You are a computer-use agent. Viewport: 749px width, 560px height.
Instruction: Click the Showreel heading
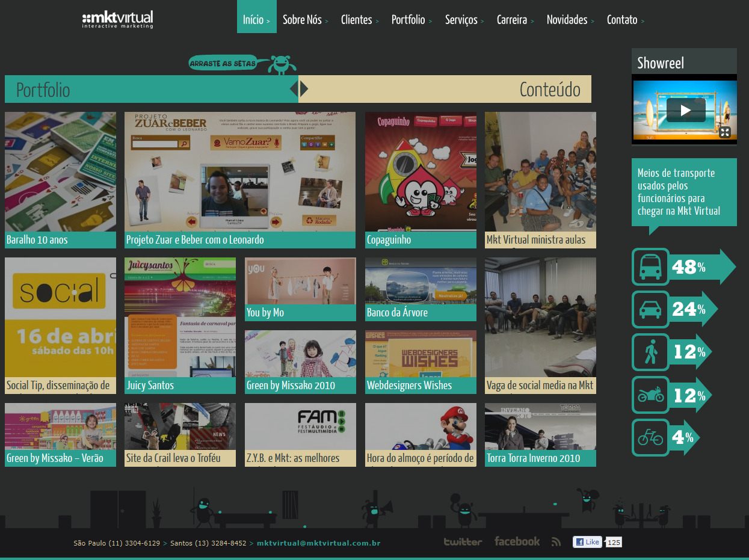[661, 63]
